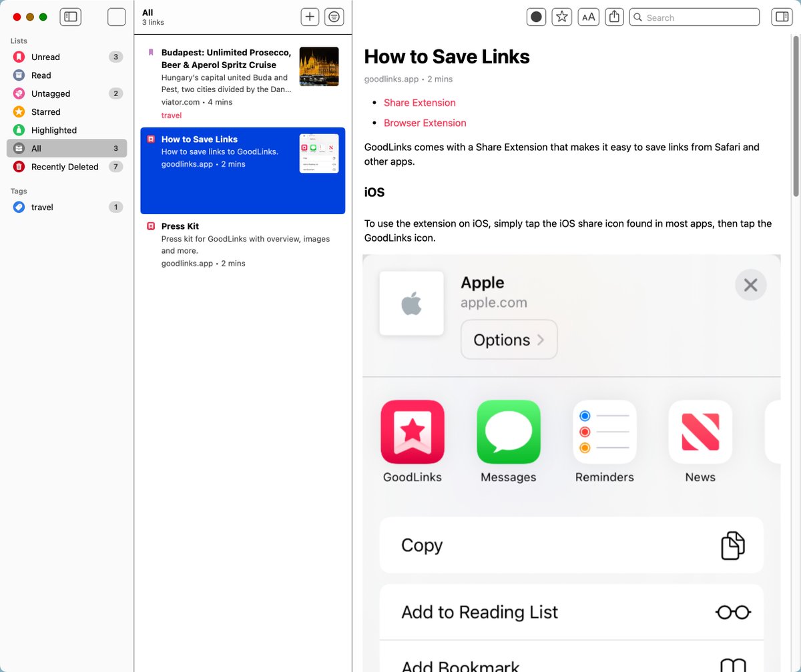Open the Press Kit link
The height and width of the screenshot is (672, 801).
(243, 244)
